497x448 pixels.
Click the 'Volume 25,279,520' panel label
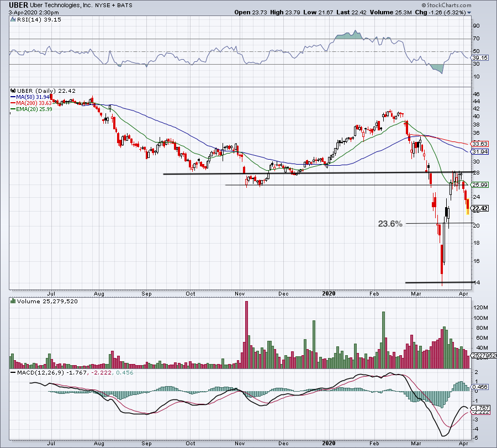pyautogui.click(x=47, y=301)
